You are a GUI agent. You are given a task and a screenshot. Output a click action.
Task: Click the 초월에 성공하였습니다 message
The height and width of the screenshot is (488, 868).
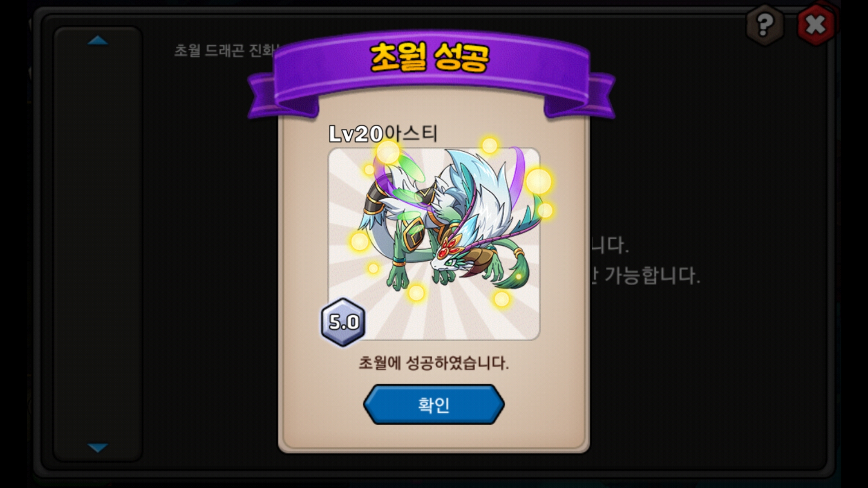pyautogui.click(x=434, y=363)
